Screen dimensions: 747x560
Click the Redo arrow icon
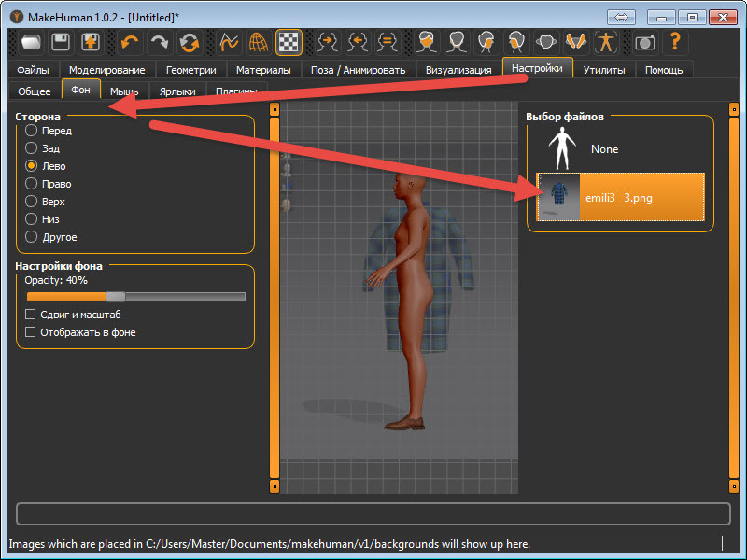[x=161, y=42]
